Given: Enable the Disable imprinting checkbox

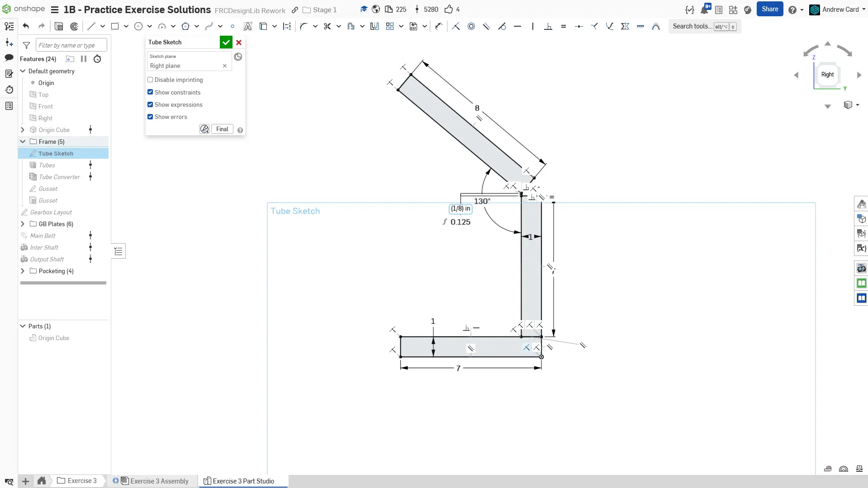Looking at the screenshot, I should point(150,80).
